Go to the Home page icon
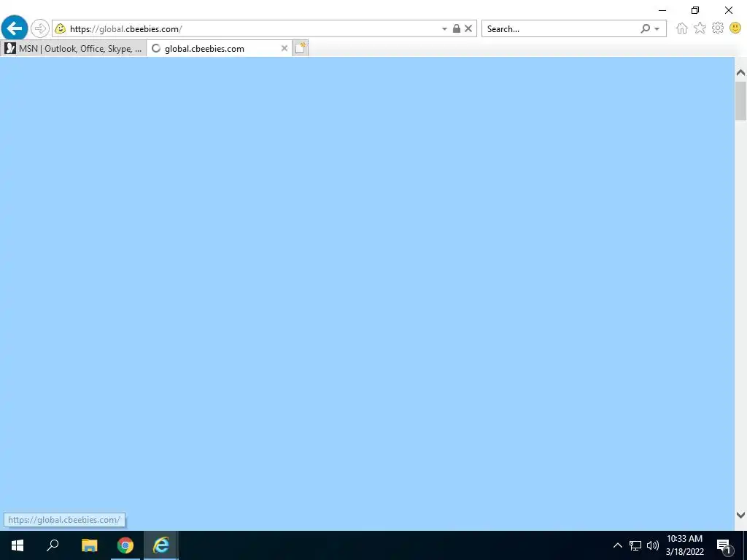 (682, 28)
